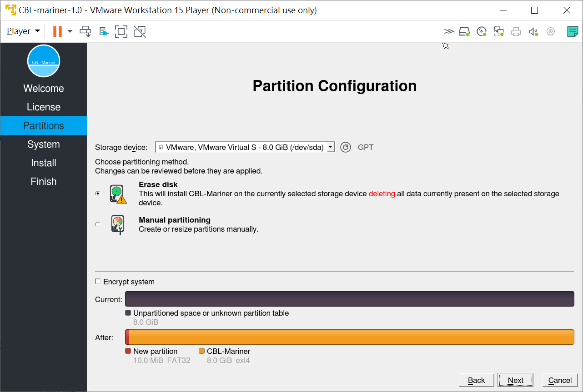Go to the System step
The image size is (583, 392).
point(44,144)
